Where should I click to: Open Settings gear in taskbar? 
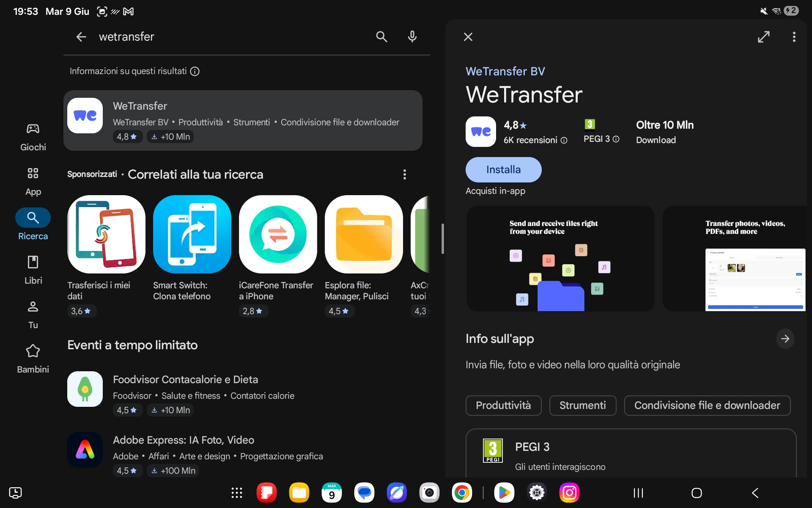[x=537, y=493]
